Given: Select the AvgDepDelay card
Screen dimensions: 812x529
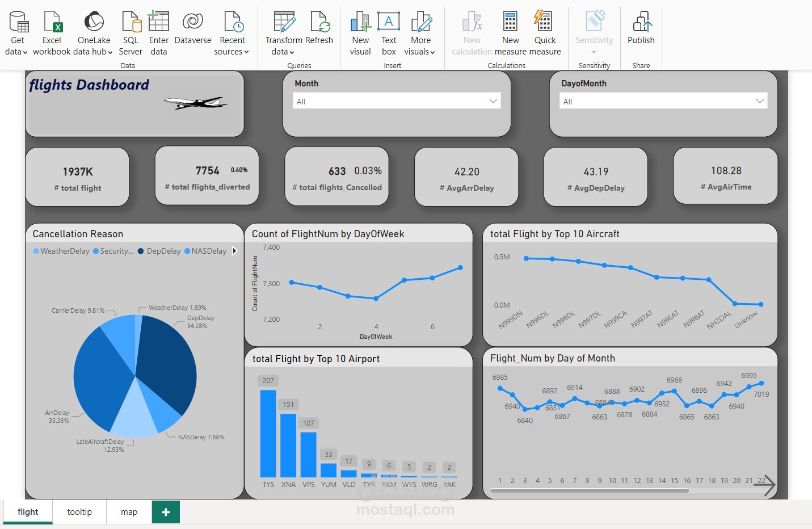Looking at the screenshot, I should click(x=596, y=177).
